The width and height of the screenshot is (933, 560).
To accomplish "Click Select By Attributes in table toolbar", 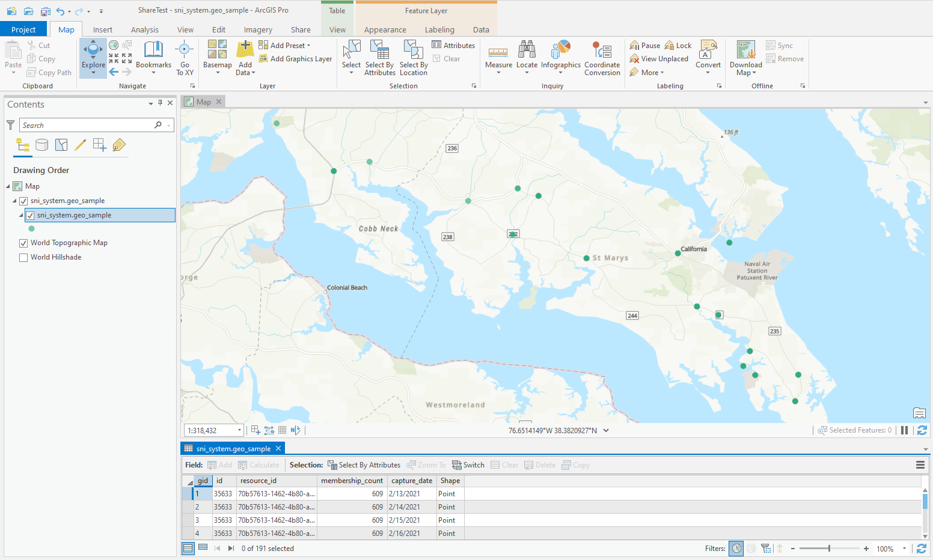I will 364,465.
